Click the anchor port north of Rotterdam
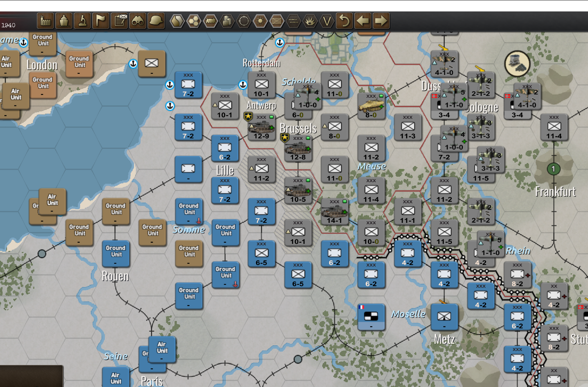Image resolution: width=588 pixels, height=387 pixels. pos(280,43)
